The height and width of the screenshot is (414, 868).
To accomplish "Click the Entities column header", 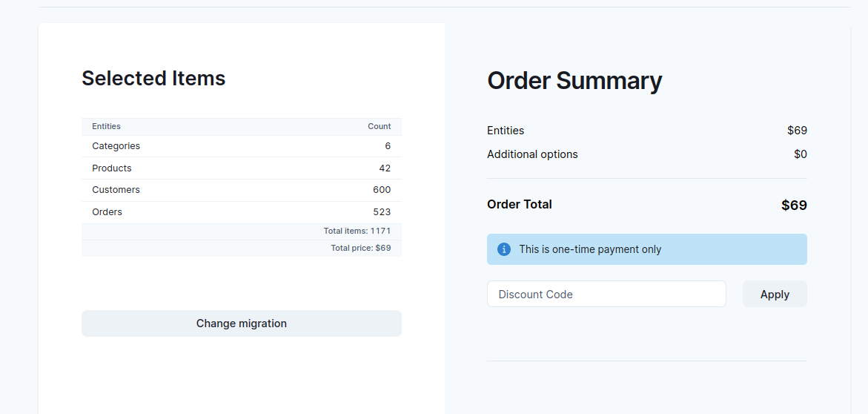I will coord(106,126).
